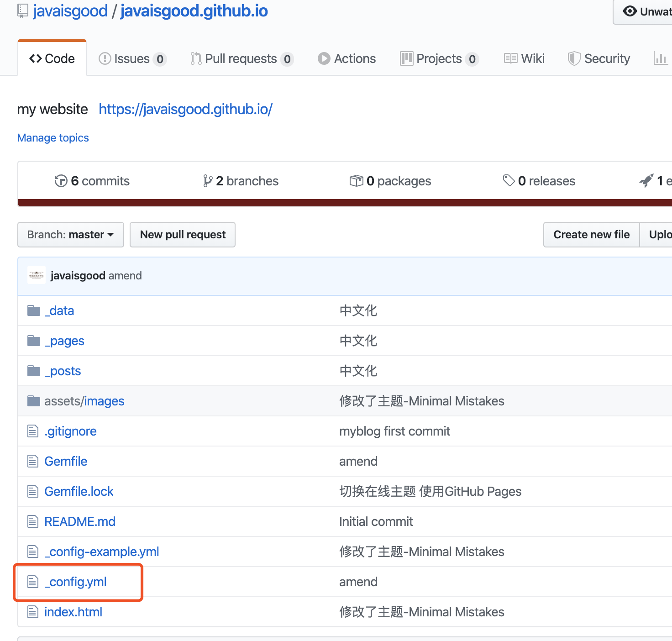Open the _data folder
Screen dimensions: 672x641
click(x=59, y=311)
